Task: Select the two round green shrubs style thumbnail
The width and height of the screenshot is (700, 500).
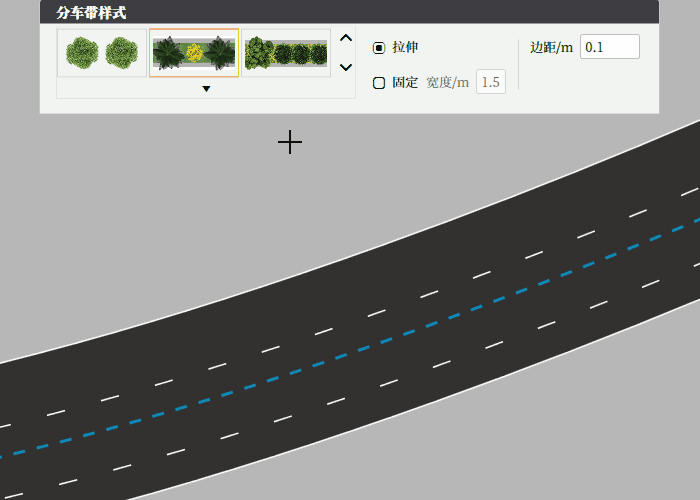Action: pyautogui.click(x=102, y=53)
